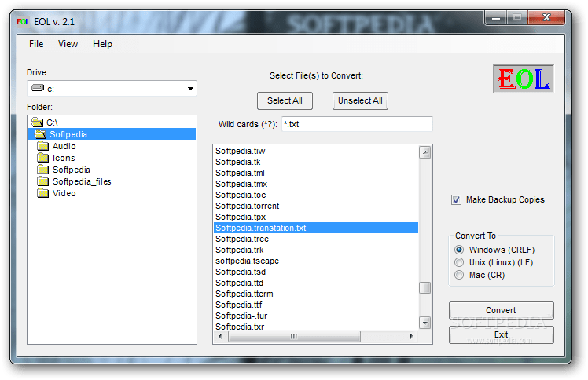The image size is (588, 380).
Task: Toggle Make Backup Copies checkbox
Action: [456, 199]
